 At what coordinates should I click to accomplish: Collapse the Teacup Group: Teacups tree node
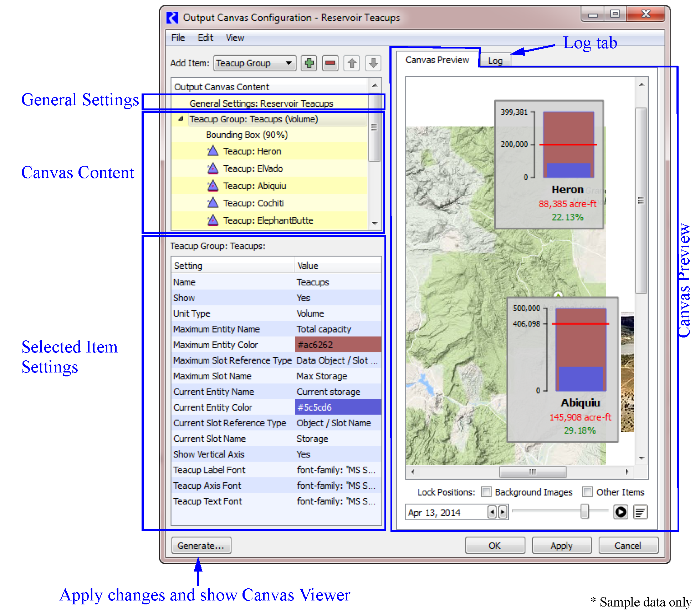pos(181,119)
